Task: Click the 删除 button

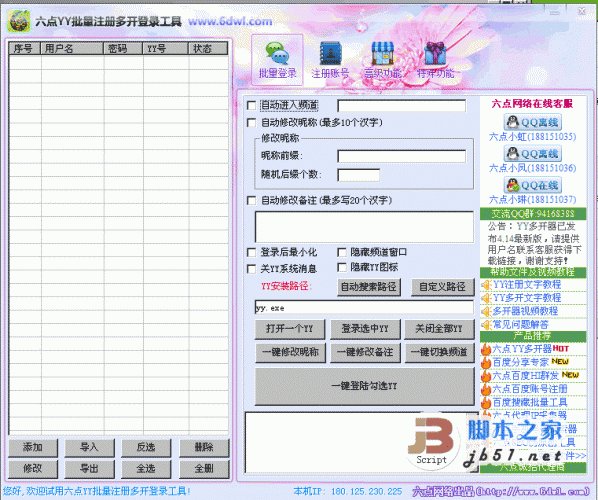Action: tap(204, 447)
